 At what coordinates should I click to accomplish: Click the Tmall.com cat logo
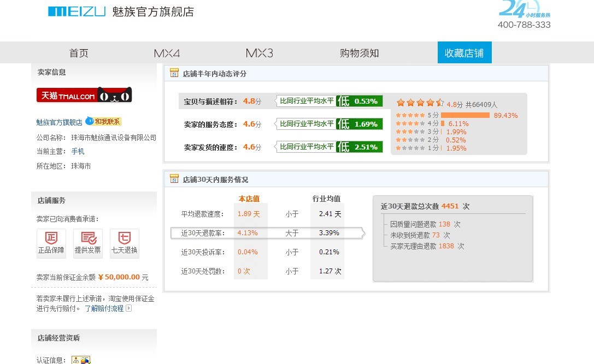[x=84, y=94]
